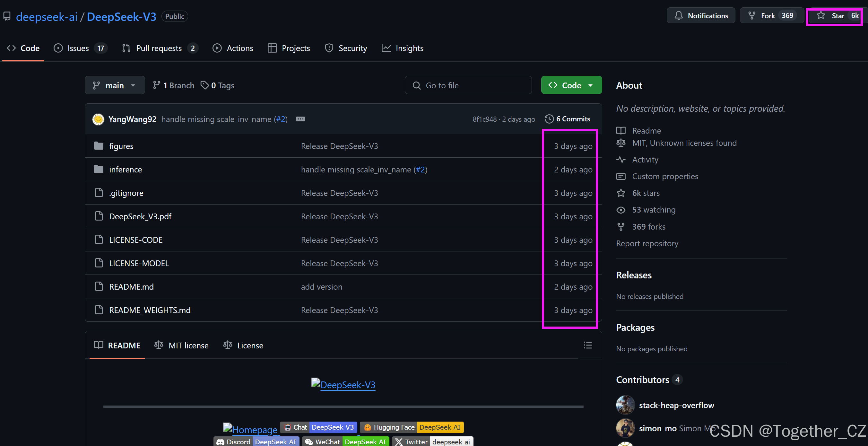Click the commit history clock icon

click(549, 119)
